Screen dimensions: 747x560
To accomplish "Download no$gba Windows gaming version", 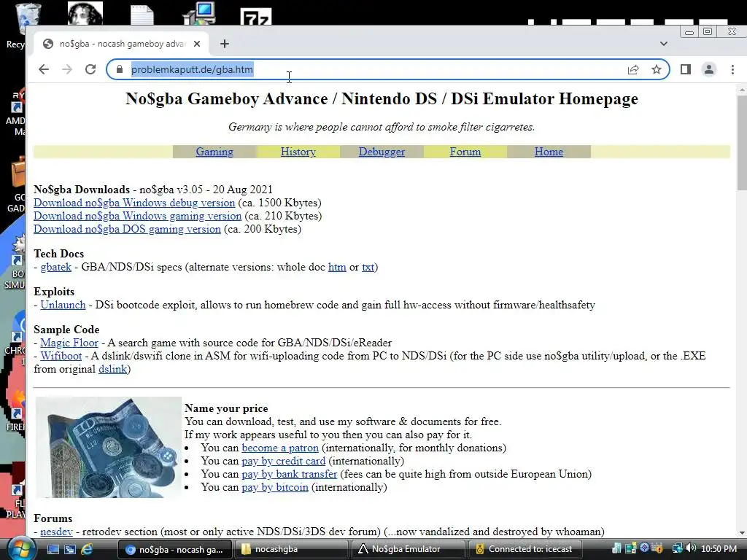I will (137, 216).
